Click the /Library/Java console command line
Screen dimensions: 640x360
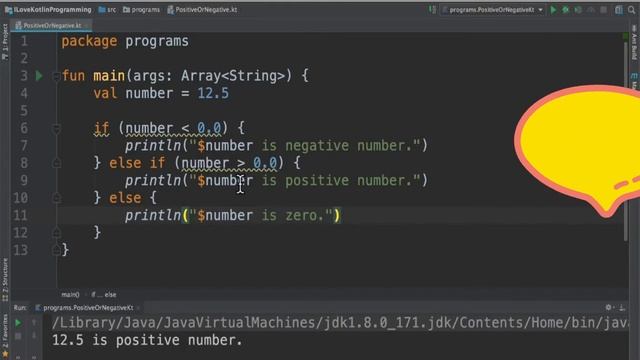340,323
